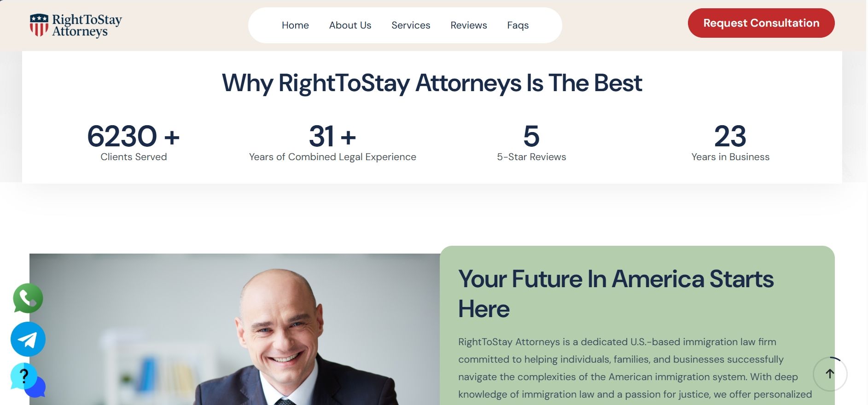The height and width of the screenshot is (405, 868).
Task: Click the RightToStay Attorneys logo text
Action: point(87,25)
